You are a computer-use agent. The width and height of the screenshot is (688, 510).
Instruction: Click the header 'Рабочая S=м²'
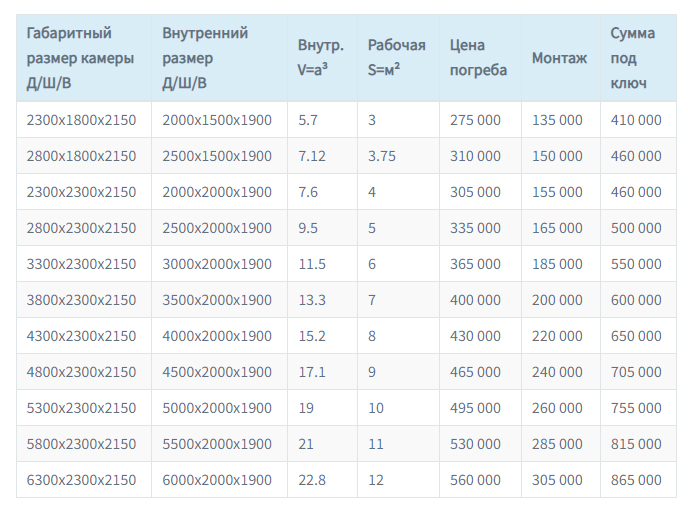[x=398, y=58]
